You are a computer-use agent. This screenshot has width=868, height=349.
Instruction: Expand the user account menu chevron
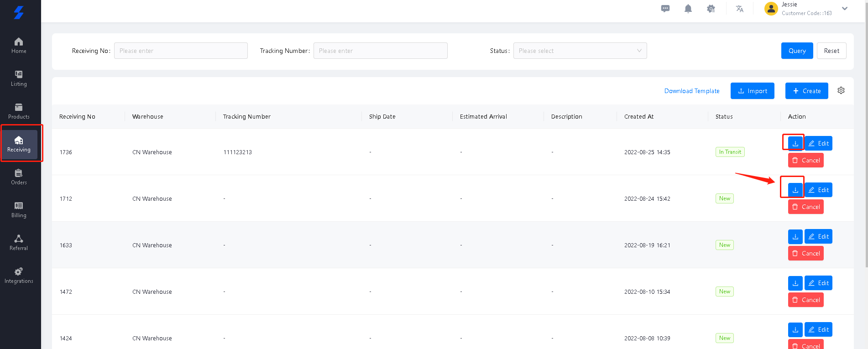coord(845,9)
